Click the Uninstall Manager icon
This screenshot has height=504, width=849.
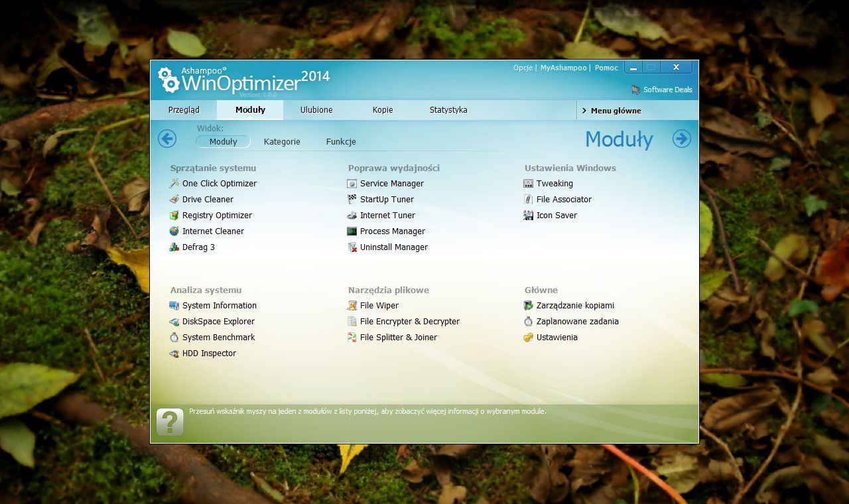click(352, 247)
